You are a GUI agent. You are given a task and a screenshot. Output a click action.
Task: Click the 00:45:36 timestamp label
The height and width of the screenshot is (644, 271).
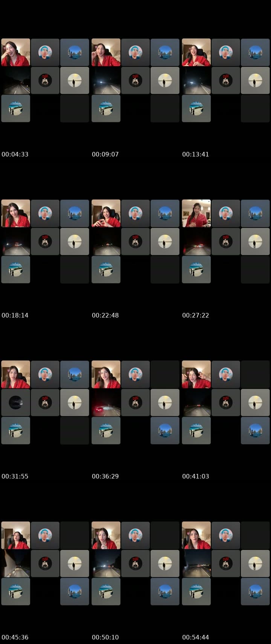(15, 637)
